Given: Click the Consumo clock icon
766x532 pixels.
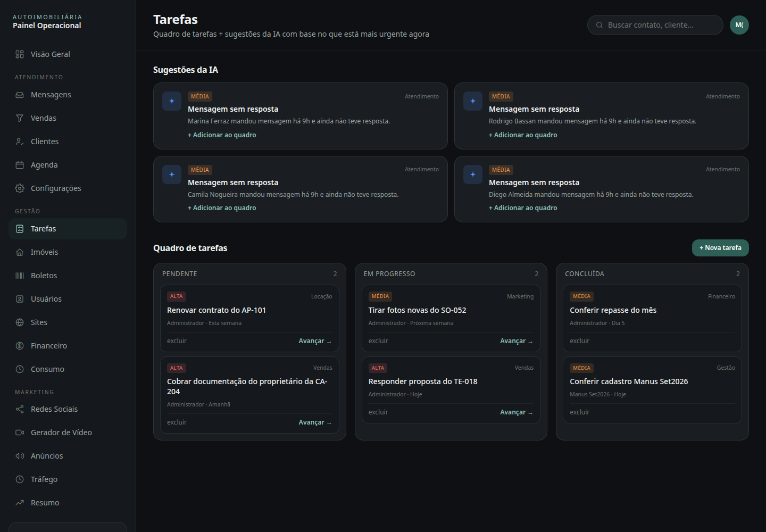Looking at the screenshot, I should coord(20,369).
